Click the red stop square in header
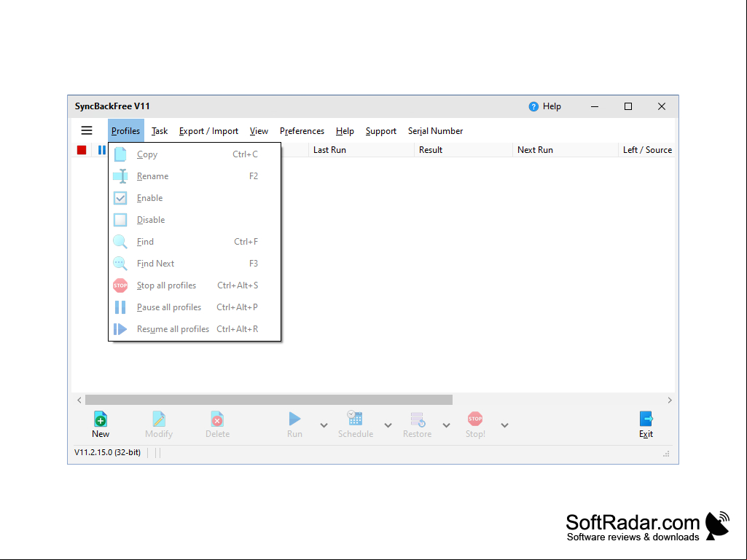 82,150
